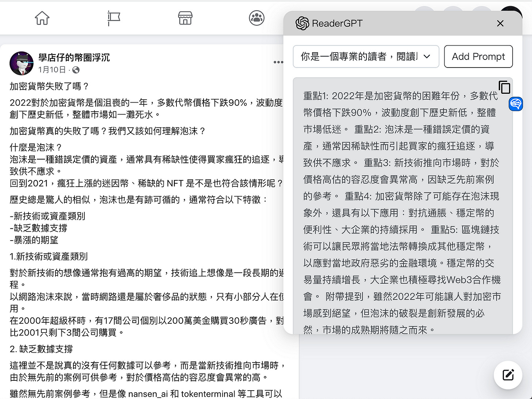Go to the Facebook Home icon

42,18
